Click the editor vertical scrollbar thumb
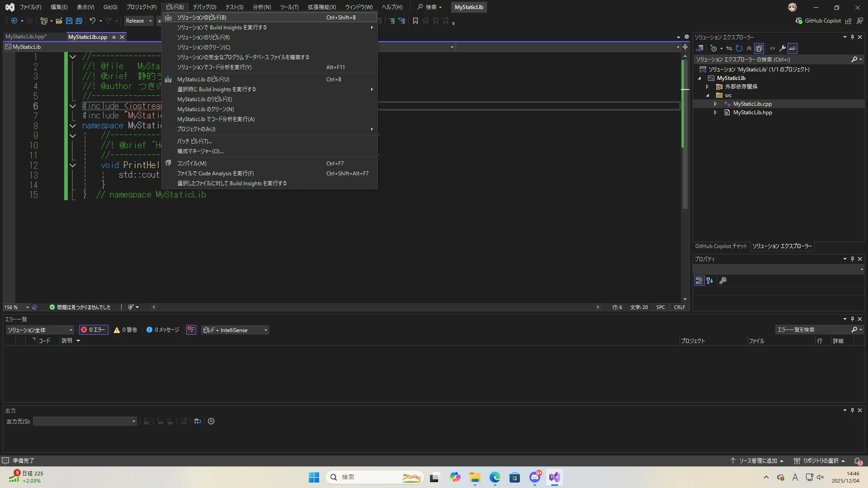Screen dimensions: 868x488 point(685,136)
